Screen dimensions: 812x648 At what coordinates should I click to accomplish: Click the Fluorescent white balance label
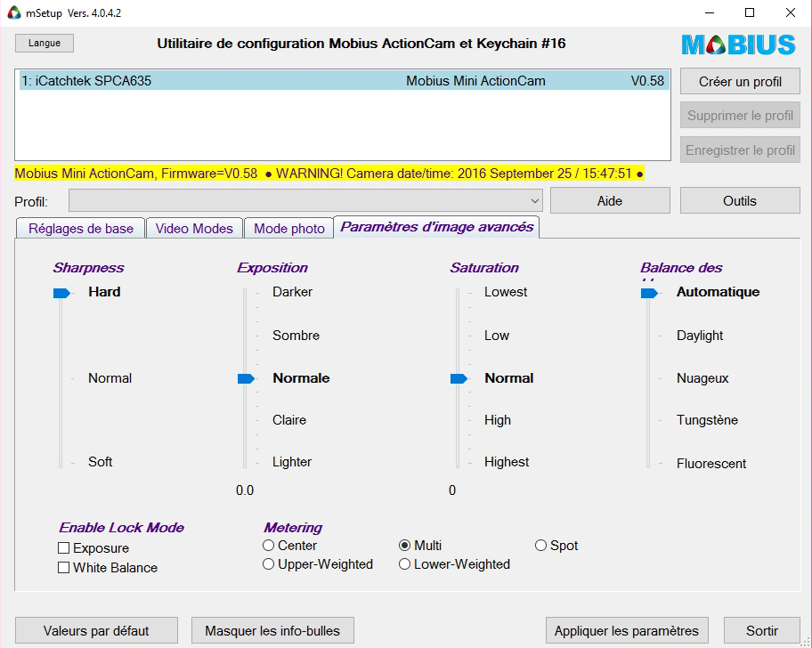(x=711, y=463)
